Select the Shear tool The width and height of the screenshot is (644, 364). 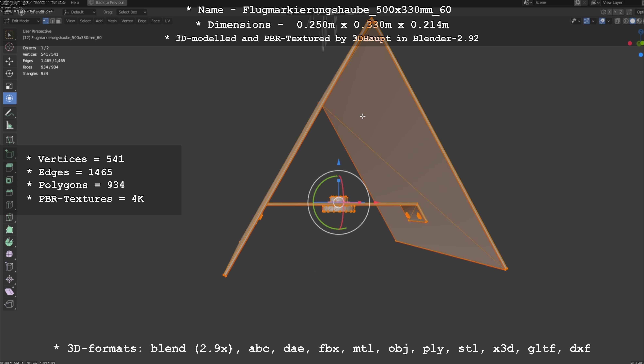pos(9,292)
